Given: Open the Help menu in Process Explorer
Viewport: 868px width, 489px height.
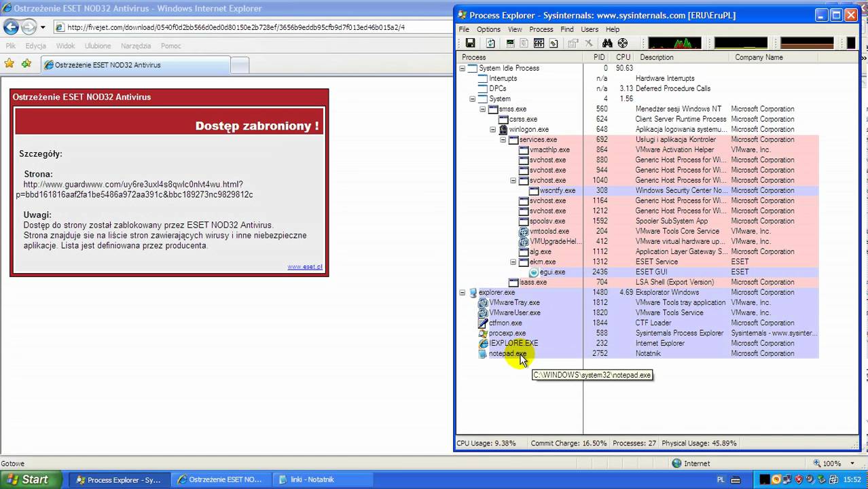Looking at the screenshot, I should point(613,29).
